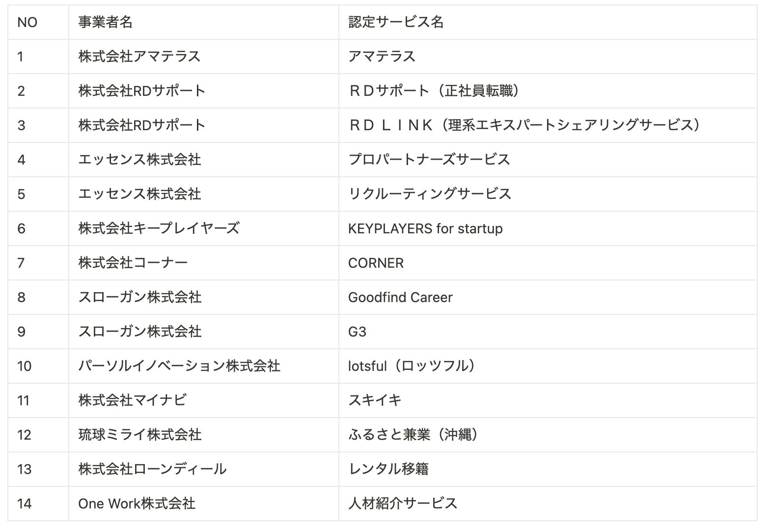Select the CORNER service cell
Viewport: 769px width, 532px height.
(376, 263)
